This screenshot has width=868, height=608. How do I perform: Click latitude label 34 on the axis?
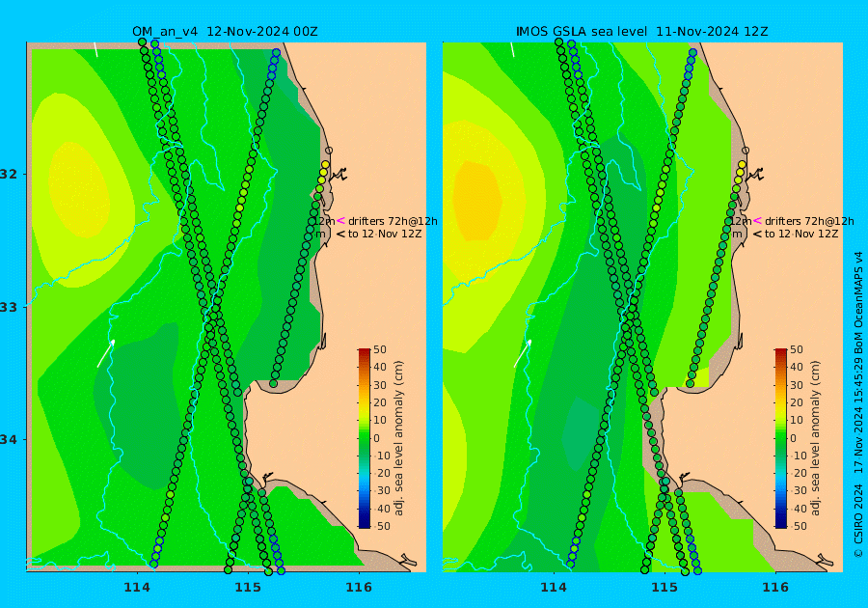pos(9,440)
